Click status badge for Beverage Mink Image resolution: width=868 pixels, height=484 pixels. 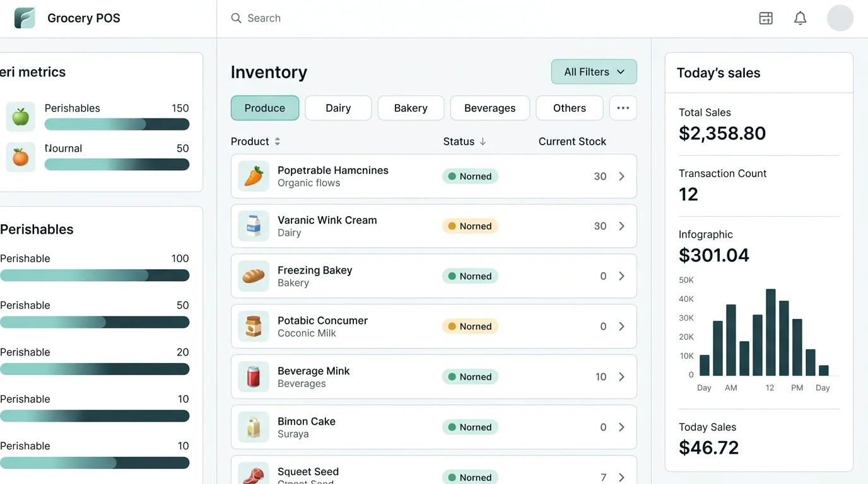[x=470, y=377]
